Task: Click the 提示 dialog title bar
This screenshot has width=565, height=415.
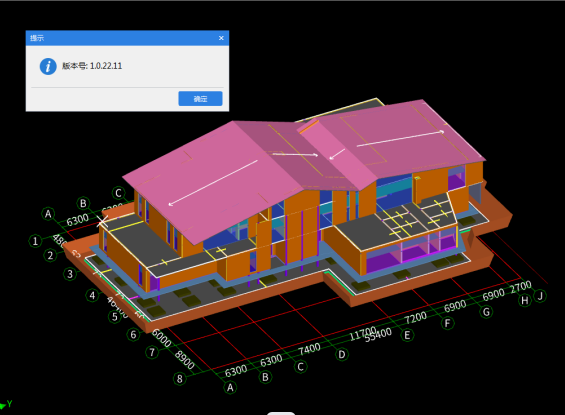Action: (127, 38)
